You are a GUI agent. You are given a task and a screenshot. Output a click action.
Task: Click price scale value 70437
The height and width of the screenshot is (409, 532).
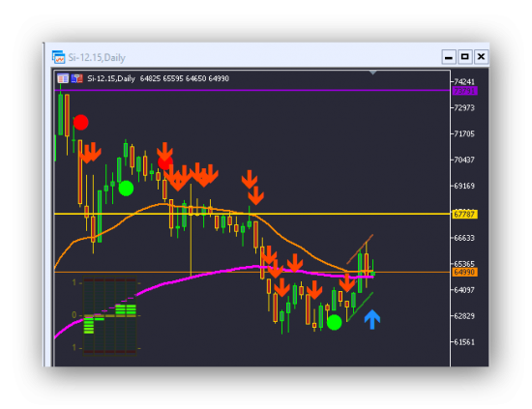point(464,160)
